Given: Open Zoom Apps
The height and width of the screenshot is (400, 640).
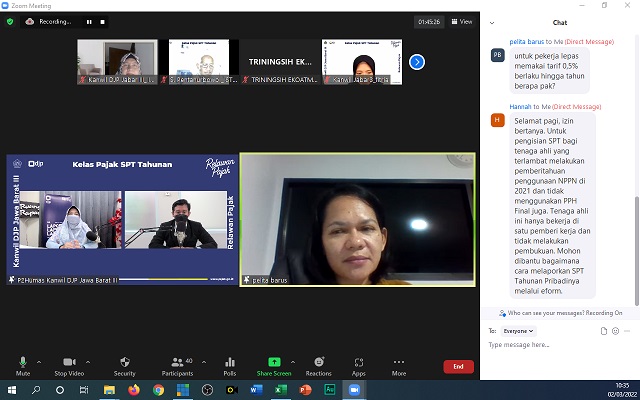Looking at the screenshot, I should point(358,365).
